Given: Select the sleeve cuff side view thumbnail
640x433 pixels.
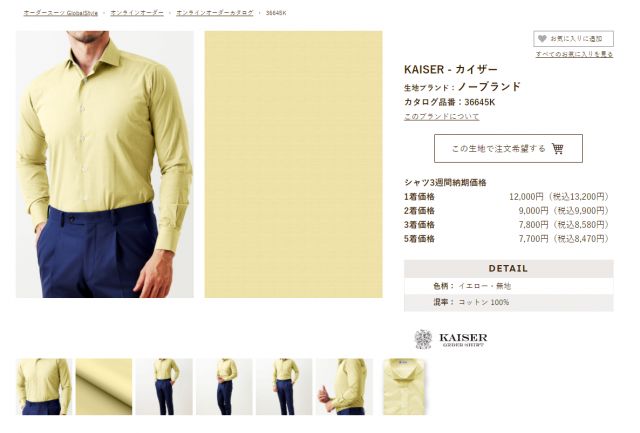Looking at the screenshot, I should 344,386.
